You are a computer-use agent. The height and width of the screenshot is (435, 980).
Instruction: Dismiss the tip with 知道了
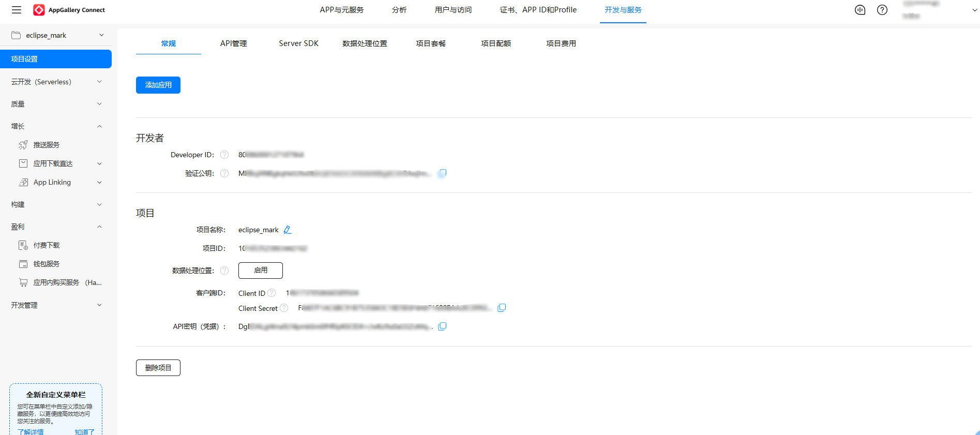[85, 431]
